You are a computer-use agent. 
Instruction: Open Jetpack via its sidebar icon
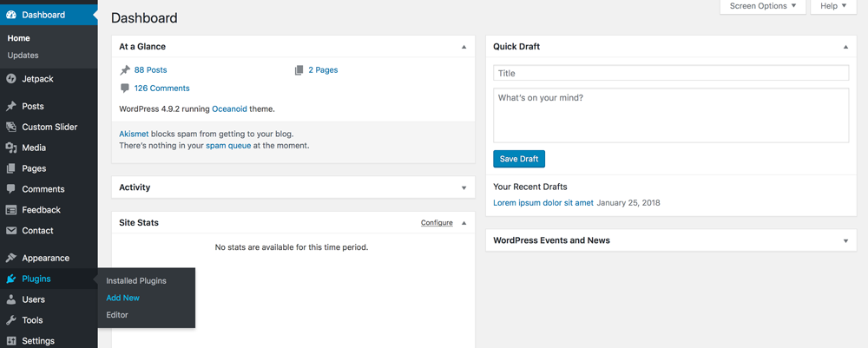tap(11, 79)
